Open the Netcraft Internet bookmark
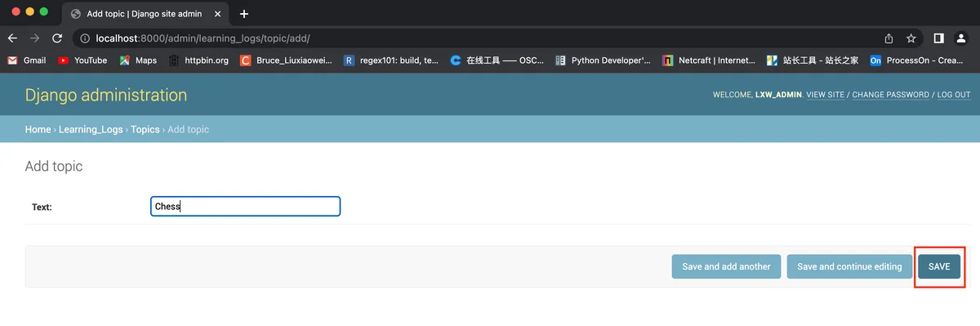The width and height of the screenshot is (980, 326). (709, 60)
